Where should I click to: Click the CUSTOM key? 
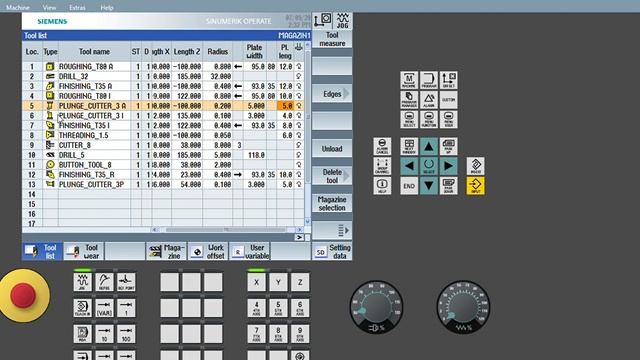pos(448,100)
